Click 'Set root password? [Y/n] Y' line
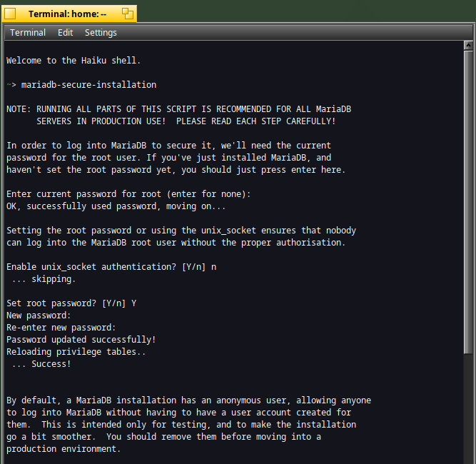Image resolution: width=476 pixels, height=464 pixels. [71, 303]
